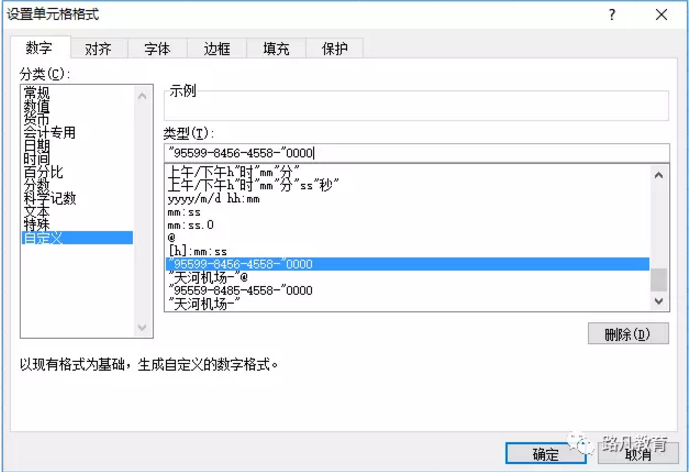The height and width of the screenshot is (472, 690).
Task: Choose format 上午/下午h"时"mm"分"ss"秒"
Action: click(407, 185)
